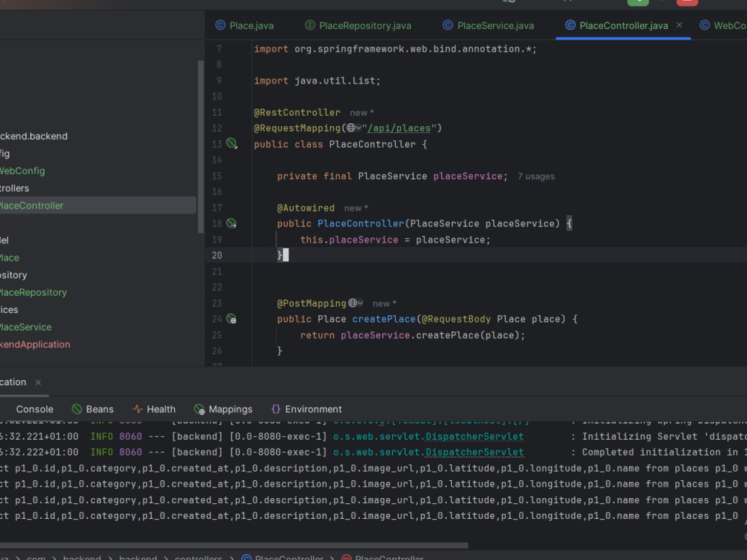Click the PlaceController constructor breadcrumb
This screenshot has width=747, height=560.
pyautogui.click(x=383, y=557)
